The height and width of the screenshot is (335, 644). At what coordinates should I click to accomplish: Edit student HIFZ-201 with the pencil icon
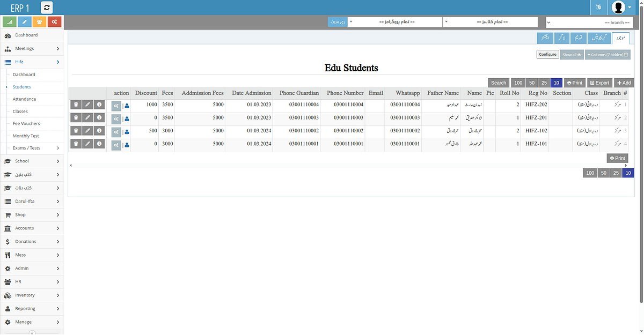pos(87,117)
